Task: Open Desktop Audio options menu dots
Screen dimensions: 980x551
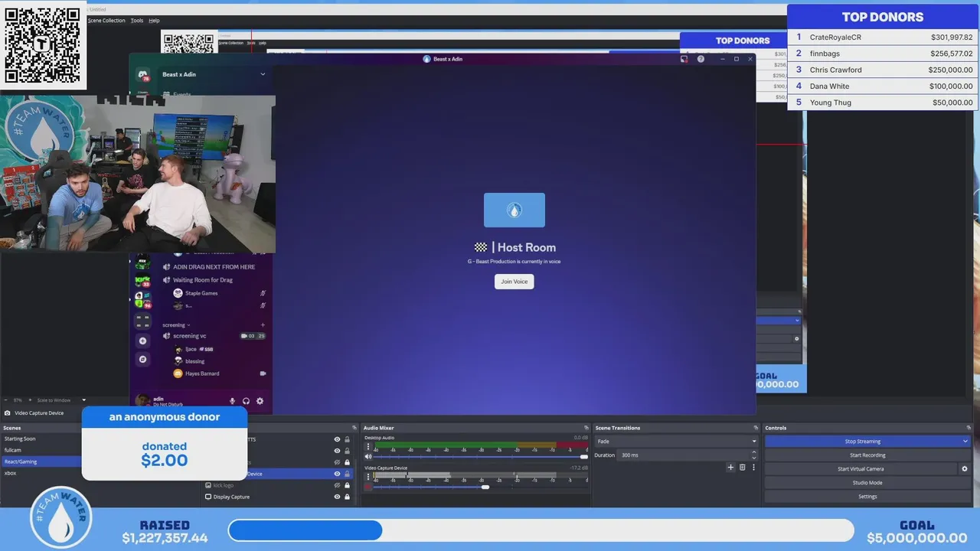Action: (368, 446)
